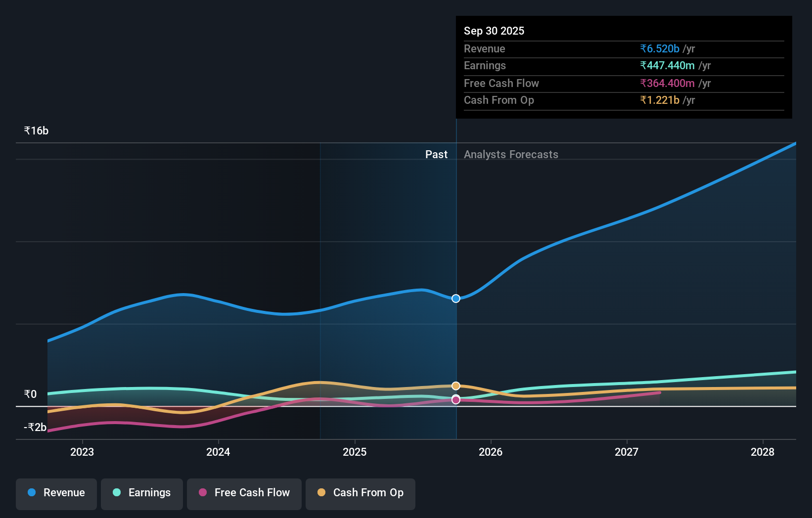The width and height of the screenshot is (812, 518).
Task: Toggle the Cash From Op series visibility
Action: click(360, 493)
